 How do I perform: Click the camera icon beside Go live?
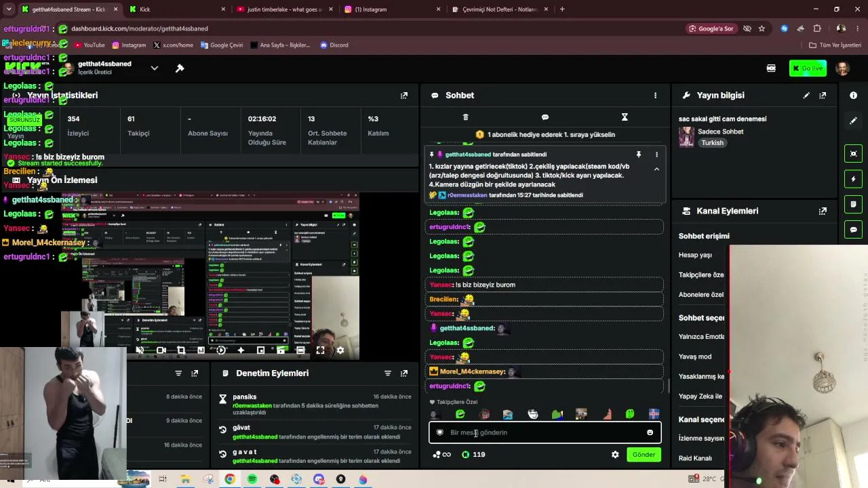click(771, 68)
